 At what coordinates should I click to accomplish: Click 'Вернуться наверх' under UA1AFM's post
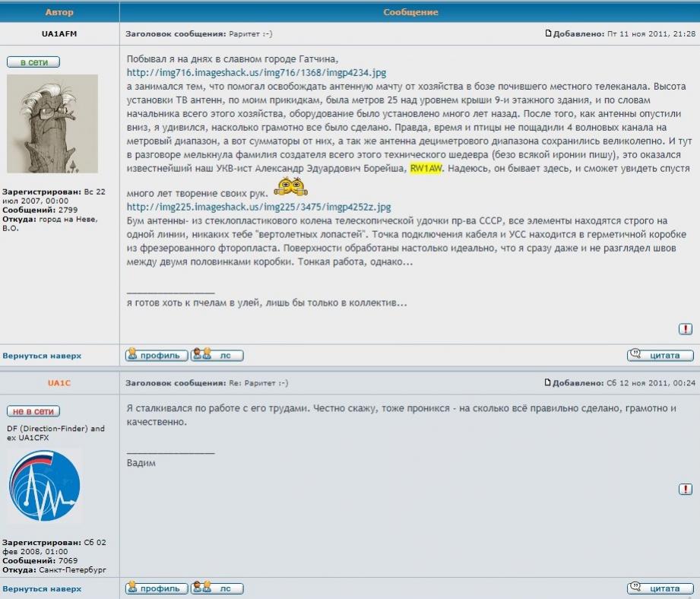click(x=42, y=356)
